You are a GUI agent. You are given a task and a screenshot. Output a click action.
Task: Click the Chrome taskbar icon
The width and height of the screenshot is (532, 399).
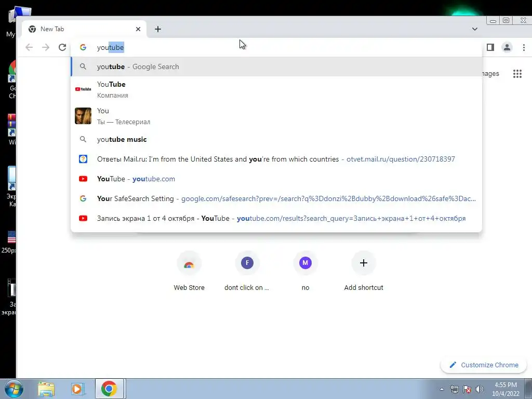tap(109, 389)
